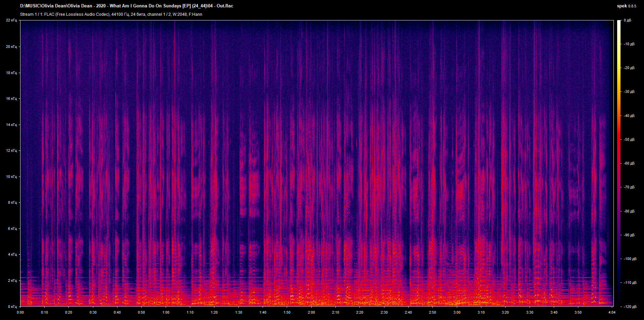
Task: Click the 6 кГц frequency axis label
Action: pos(12,229)
